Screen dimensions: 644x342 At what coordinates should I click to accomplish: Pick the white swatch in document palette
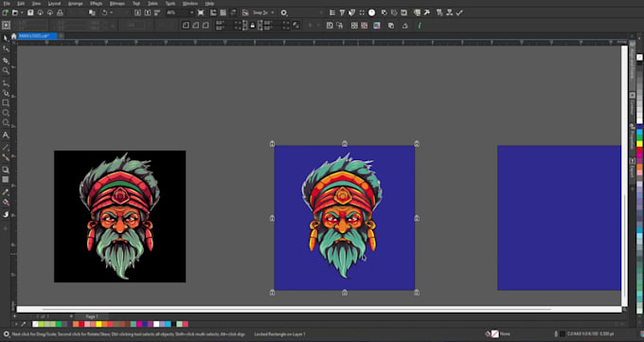[156, 324]
